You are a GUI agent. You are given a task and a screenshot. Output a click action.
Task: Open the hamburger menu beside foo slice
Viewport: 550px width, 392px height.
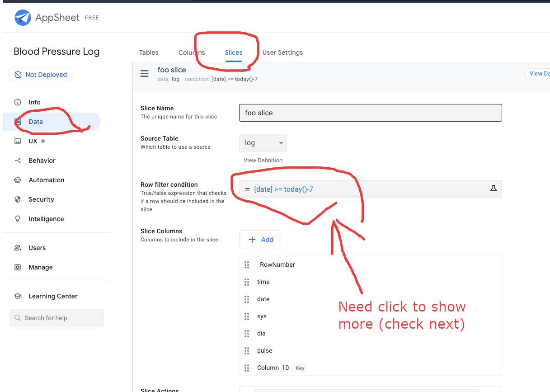145,74
